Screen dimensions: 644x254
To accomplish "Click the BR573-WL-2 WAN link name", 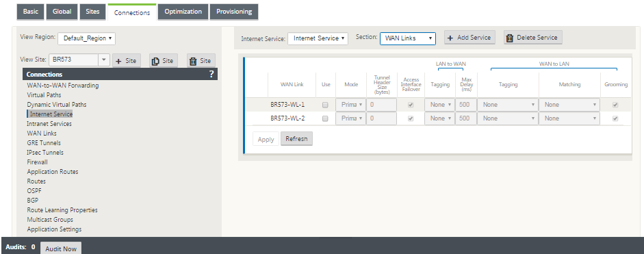I will tap(287, 118).
